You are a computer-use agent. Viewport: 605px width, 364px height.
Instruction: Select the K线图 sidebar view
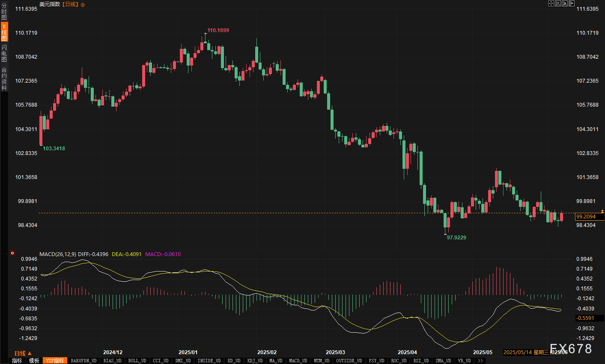pyautogui.click(x=4, y=32)
